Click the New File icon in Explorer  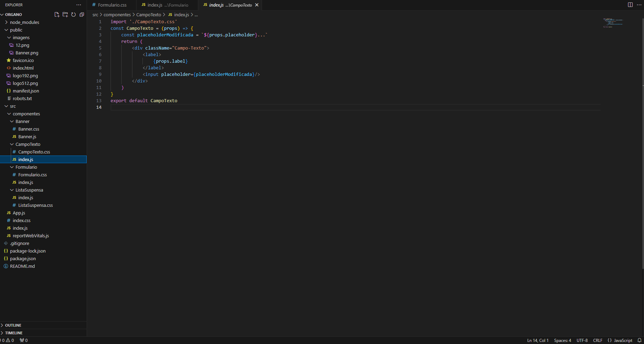[x=57, y=15]
